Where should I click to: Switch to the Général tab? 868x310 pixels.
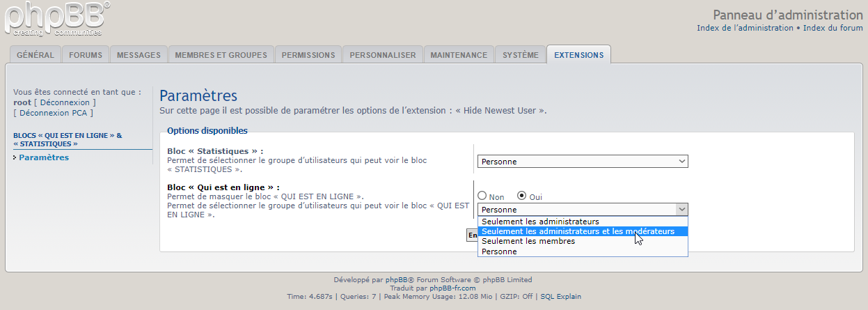35,55
